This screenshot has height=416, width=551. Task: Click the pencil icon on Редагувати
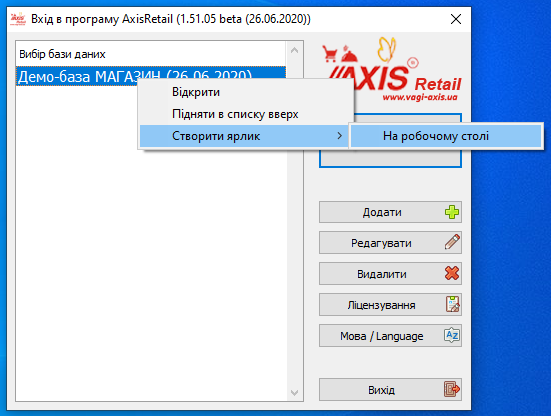pyautogui.click(x=452, y=242)
